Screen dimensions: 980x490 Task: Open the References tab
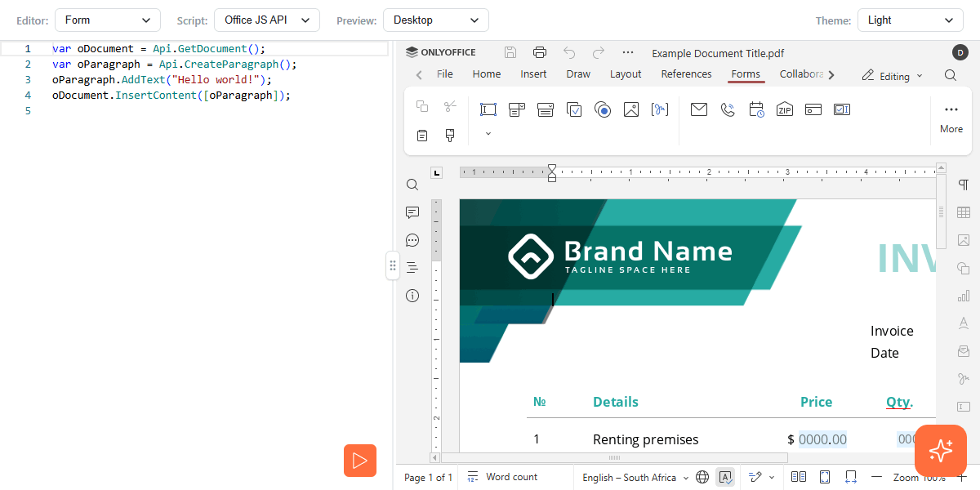point(686,74)
